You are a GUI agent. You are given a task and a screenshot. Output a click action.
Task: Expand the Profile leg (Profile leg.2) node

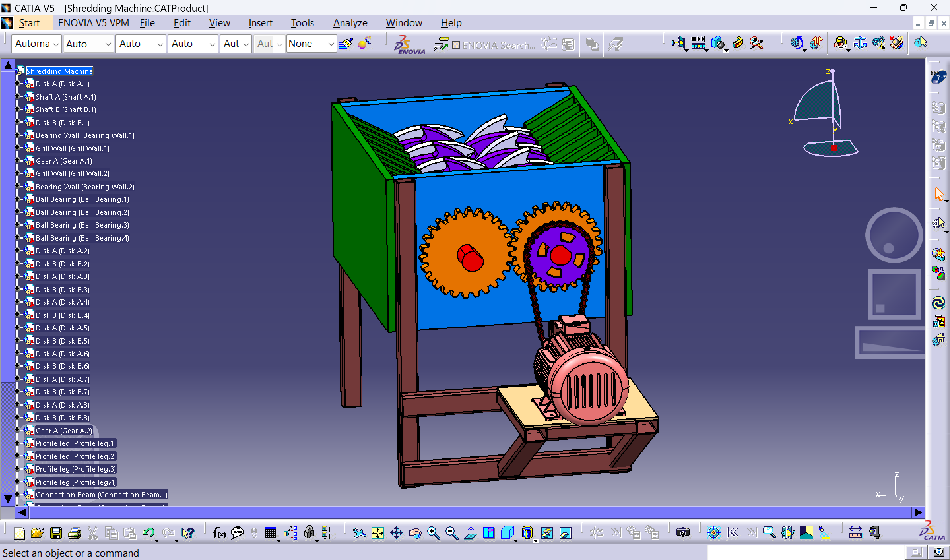click(17, 456)
